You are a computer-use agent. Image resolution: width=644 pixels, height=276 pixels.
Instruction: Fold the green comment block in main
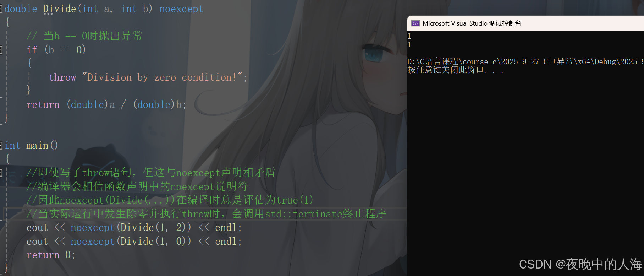tap(1, 173)
